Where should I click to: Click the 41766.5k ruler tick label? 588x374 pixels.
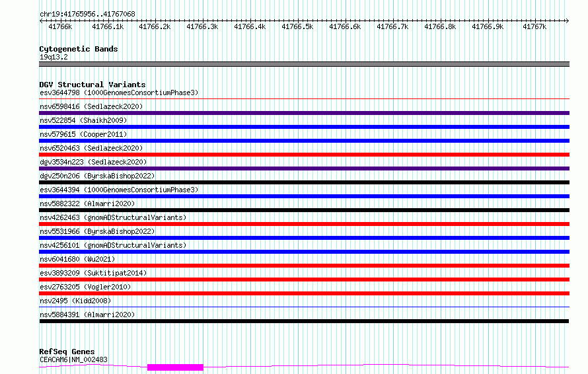pos(297,26)
